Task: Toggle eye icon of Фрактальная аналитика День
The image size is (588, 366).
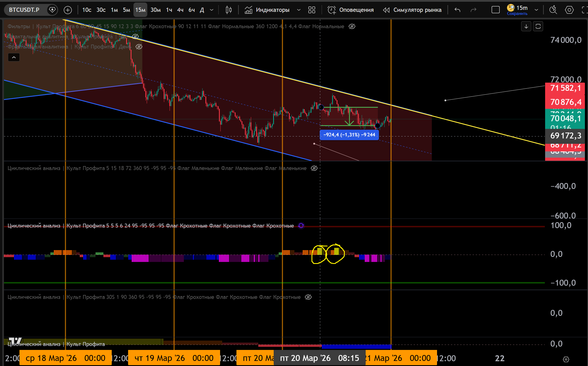Action: (x=139, y=47)
